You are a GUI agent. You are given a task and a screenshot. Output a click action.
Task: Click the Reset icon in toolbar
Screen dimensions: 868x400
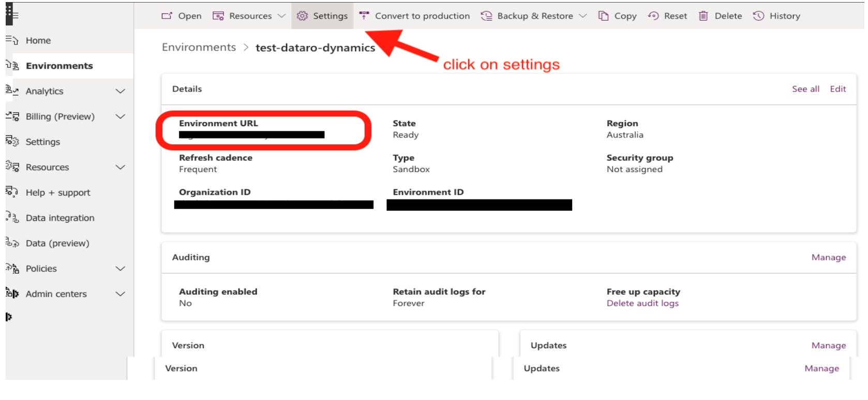pyautogui.click(x=653, y=16)
